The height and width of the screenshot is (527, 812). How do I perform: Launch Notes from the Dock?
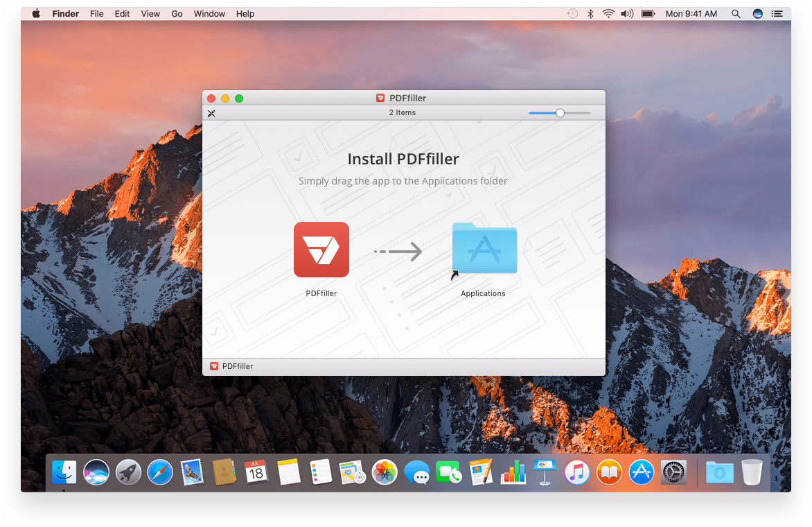(x=288, y=472)
